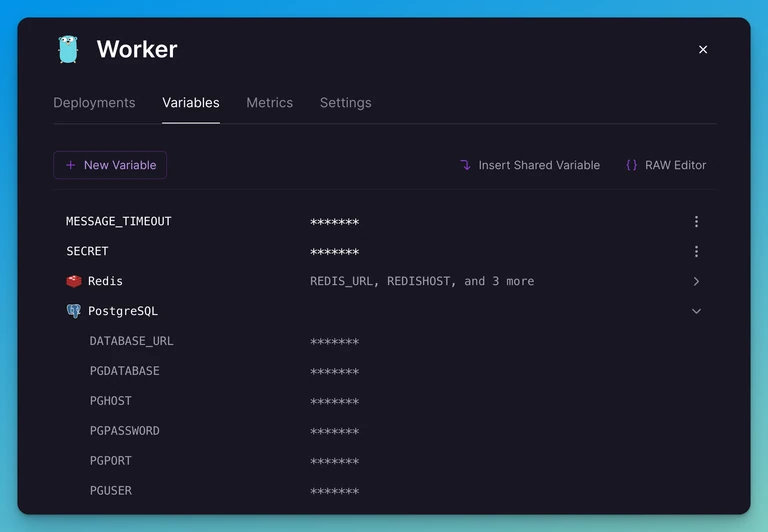The height and width of the screenshot is (532, 768).
Task: Open MESSAGE_TIMEOUT three-dot options menu
Action: (x=696, y=221)
